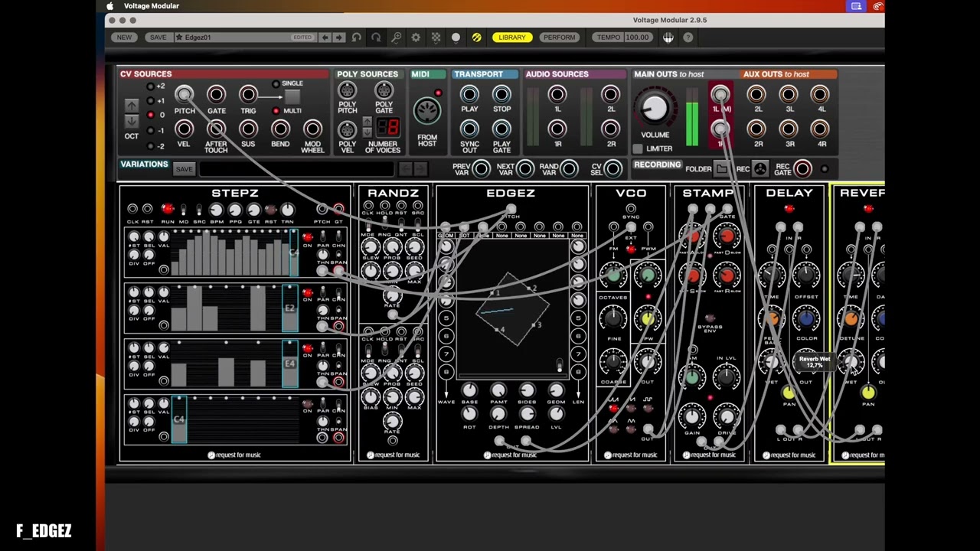Click the Redo arrow icon in toolbar

pos(376,37)
